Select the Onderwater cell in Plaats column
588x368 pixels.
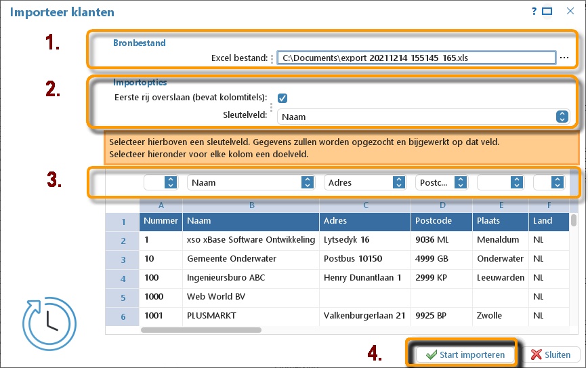click(501, 259)
